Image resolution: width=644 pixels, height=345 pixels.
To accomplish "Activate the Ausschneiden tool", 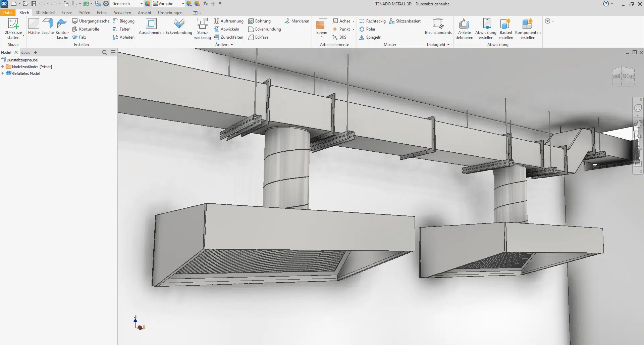I will click(x=151, y=27).
